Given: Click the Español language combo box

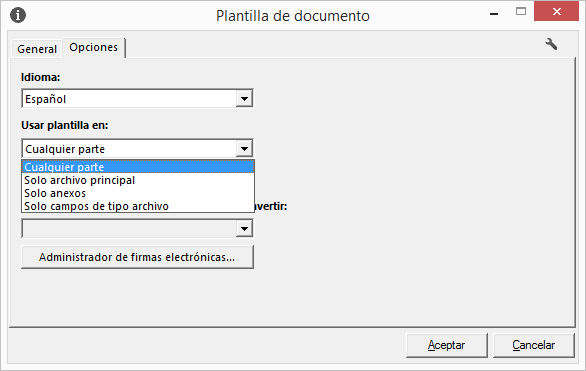Looking at the screenshot, I should point(137,99).
